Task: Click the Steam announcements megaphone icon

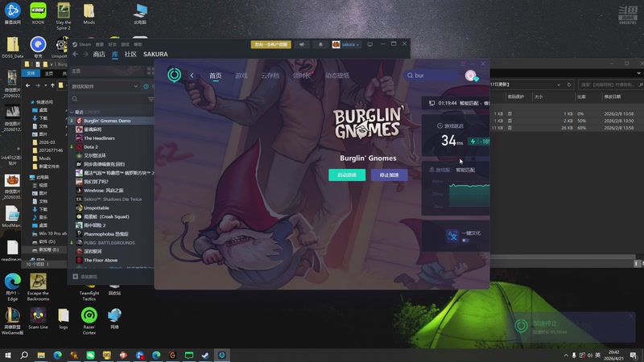Action: pos(302,44)
